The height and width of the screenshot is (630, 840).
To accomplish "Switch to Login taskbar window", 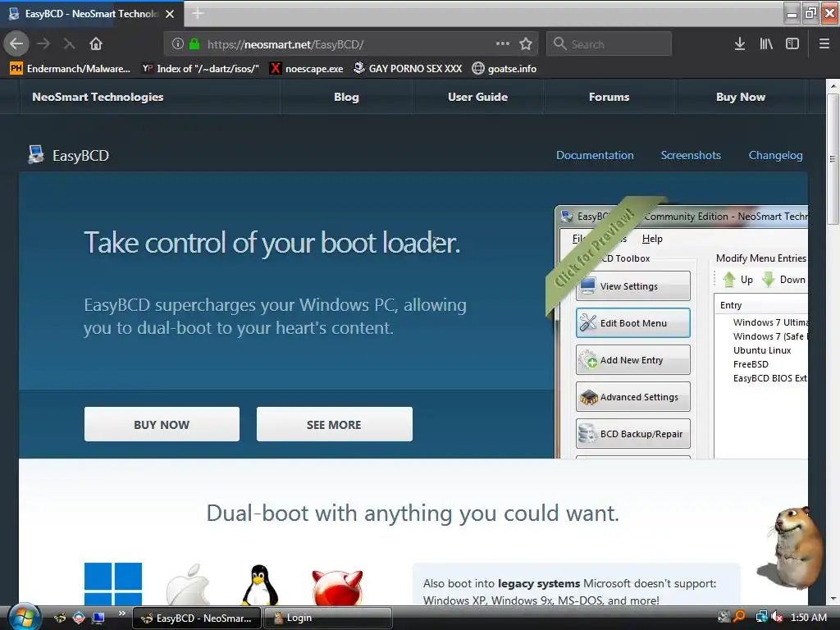I will click(x=328, y=619).
